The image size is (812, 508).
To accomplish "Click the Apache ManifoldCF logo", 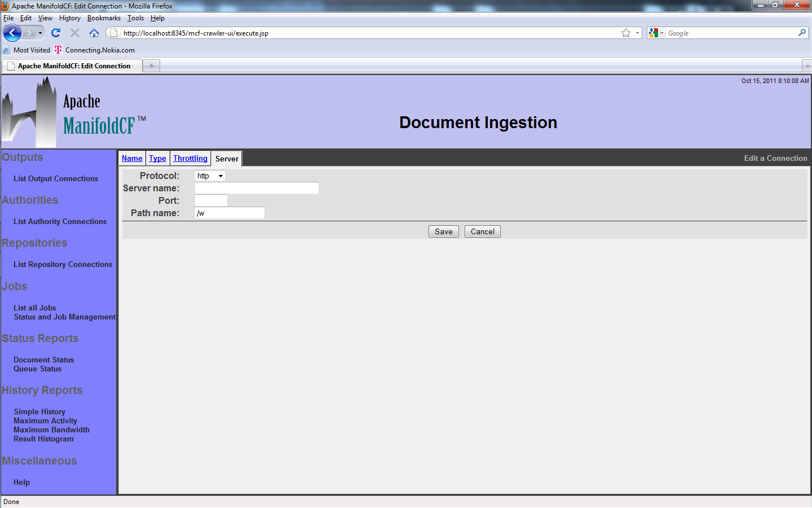I will tap(73, 113).
